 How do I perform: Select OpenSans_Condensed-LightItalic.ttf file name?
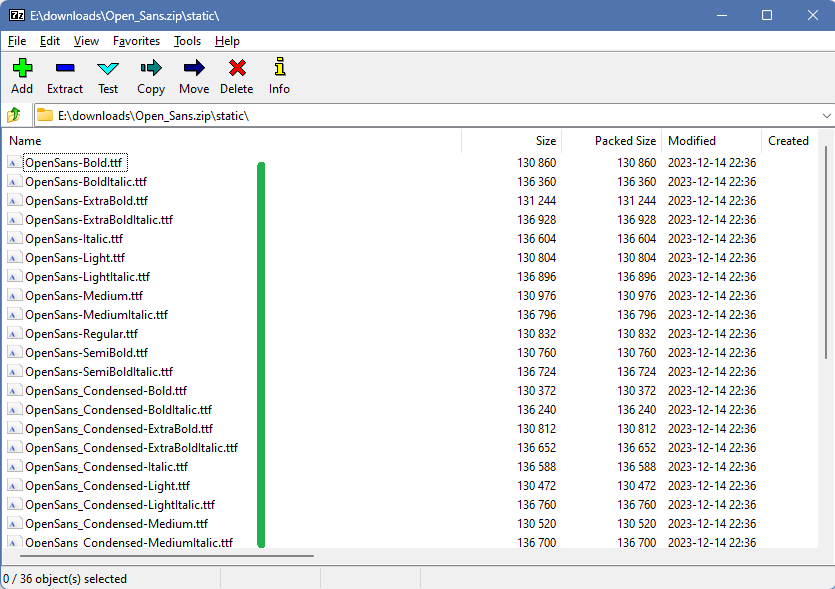[120, 504]
